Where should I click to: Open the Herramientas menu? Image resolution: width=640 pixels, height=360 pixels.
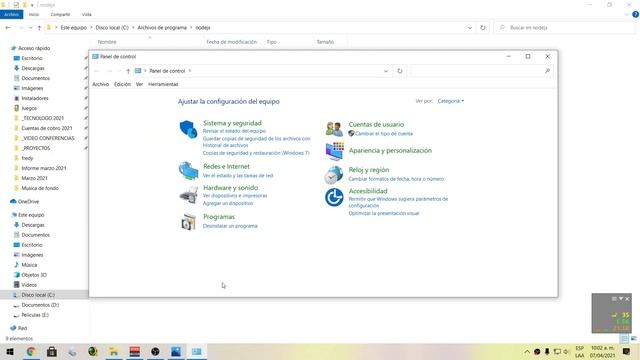tap(163, 84)
